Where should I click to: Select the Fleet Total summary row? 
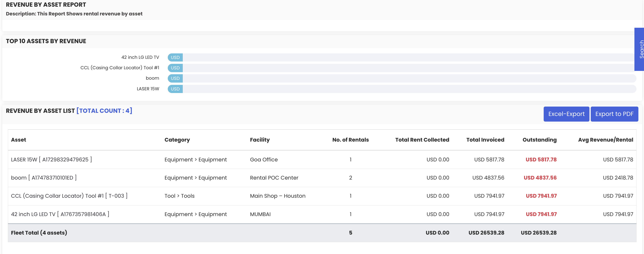tap(39, 233)
